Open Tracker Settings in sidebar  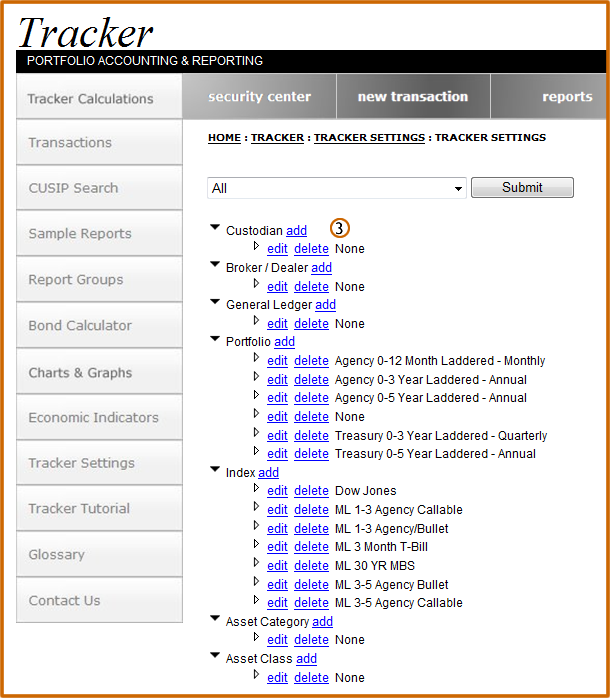pyautogui.click(x=99, y=463)
